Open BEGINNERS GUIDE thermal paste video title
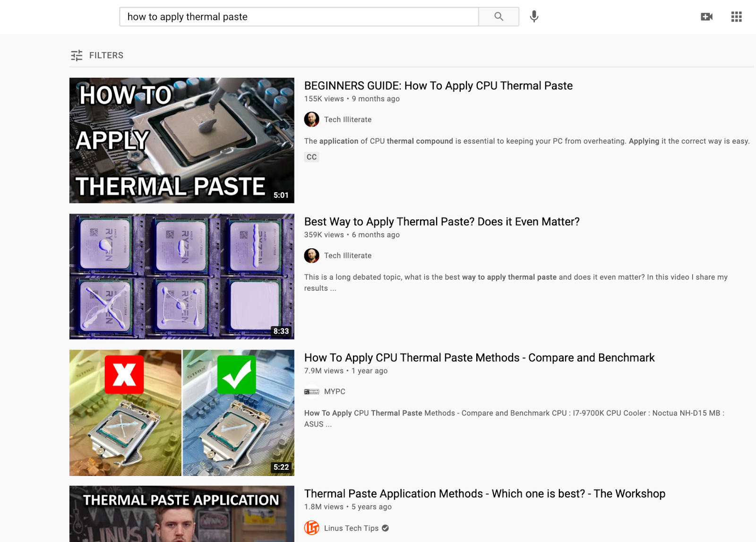The width and height of the screenshot is (756, 542). (x=438, y=85)
